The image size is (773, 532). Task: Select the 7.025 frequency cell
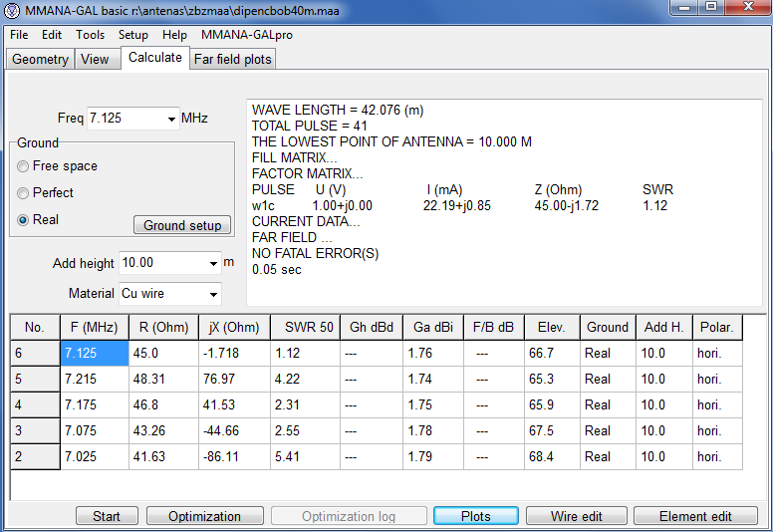95,456
